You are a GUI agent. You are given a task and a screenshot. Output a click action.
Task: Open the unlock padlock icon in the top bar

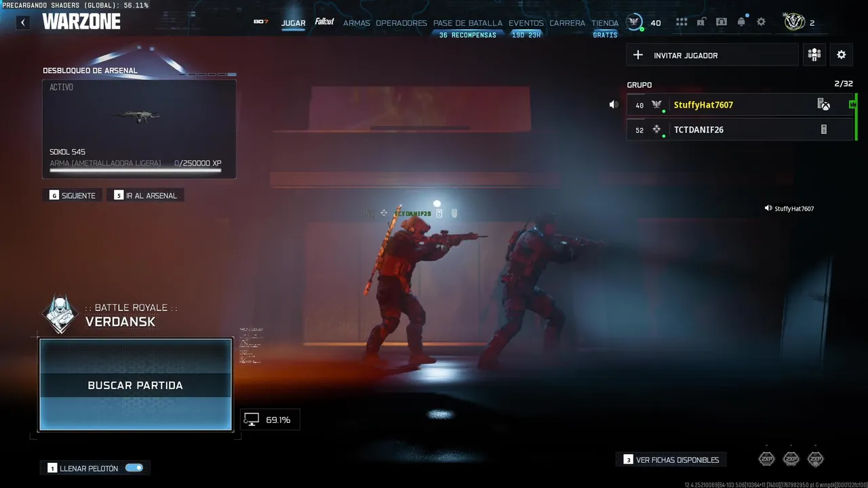[701, 22]
